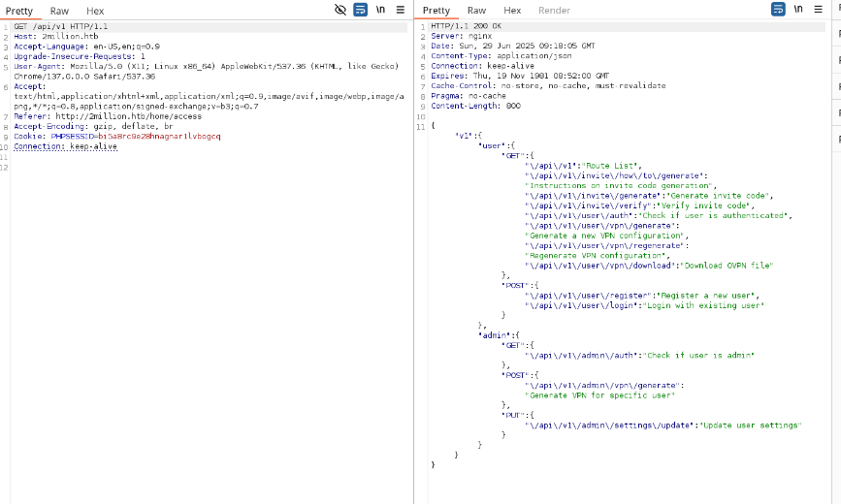841x504 pixels.
Task: Click the Referer header with home/access URL
Action: [108, 116]
